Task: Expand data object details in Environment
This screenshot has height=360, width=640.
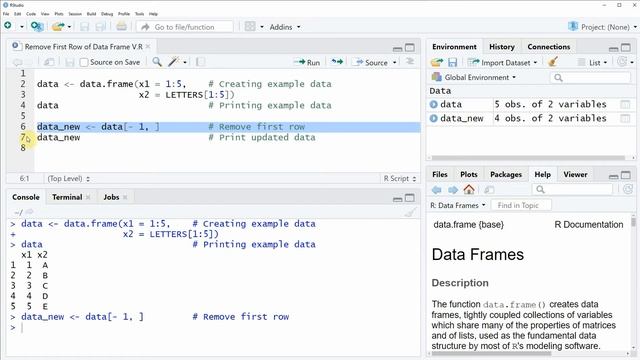Action: pos(433,104)
